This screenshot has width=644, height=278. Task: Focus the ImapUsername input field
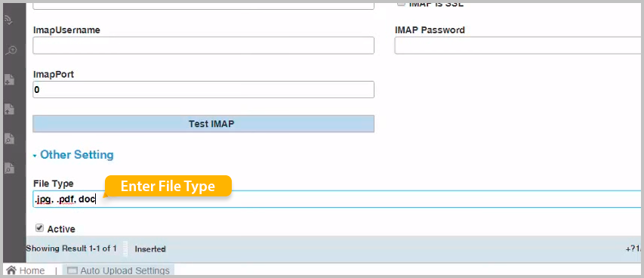pos(203,45)
